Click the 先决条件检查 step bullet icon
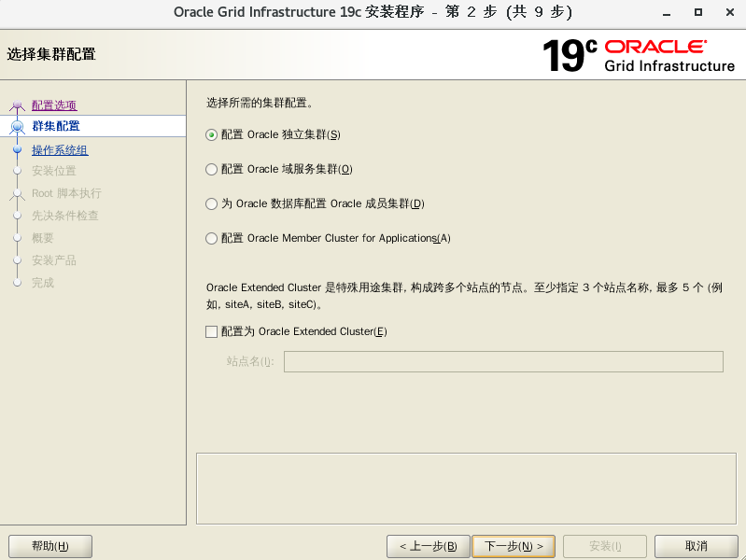Viewport: 746px width, 560px height. click(x=18, y=216)
